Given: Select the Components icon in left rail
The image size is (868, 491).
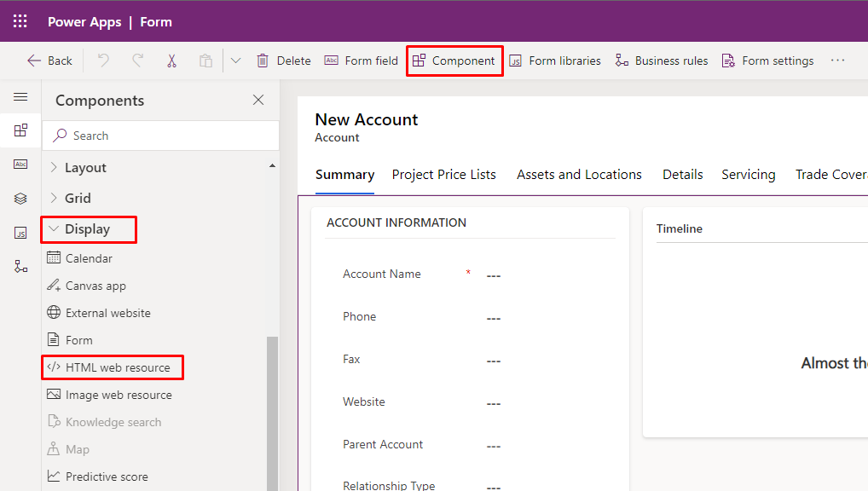Looking at the screenshot, I should click(x=20, y=130).
